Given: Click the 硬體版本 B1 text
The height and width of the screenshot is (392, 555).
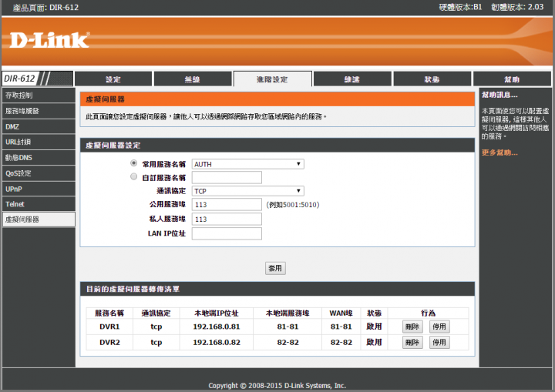Looking at the screenshot, I should (460, 7).
